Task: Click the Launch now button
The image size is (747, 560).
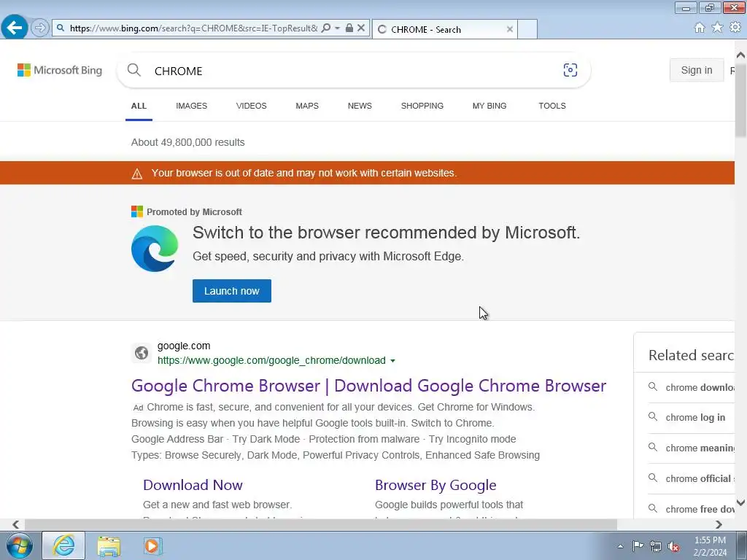Action: 231,291
